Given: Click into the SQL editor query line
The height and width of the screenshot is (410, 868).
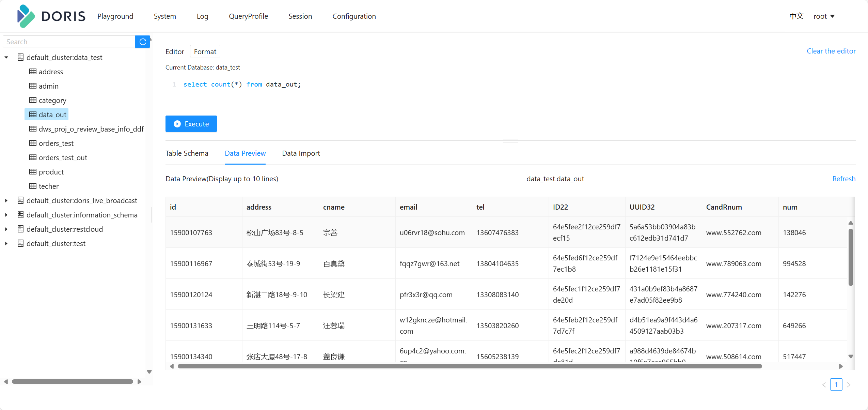Looking at the screenshot, I should pos(242,85).
